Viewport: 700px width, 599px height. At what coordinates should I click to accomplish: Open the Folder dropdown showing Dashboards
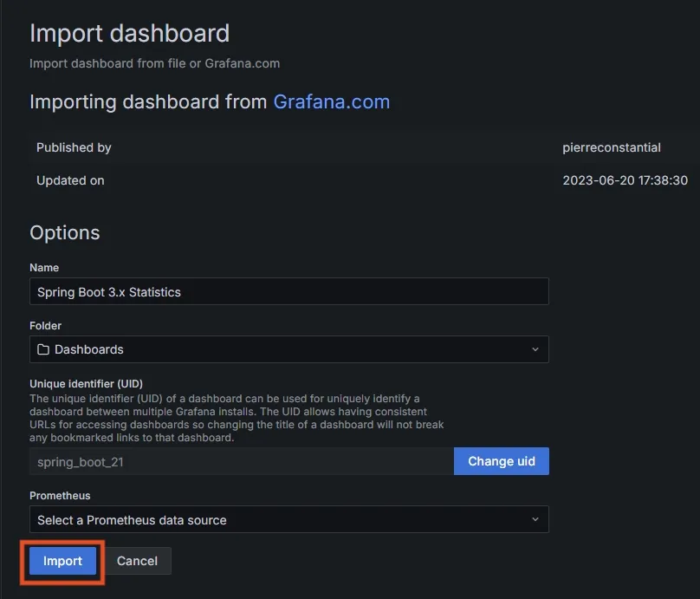click(289, 349)
